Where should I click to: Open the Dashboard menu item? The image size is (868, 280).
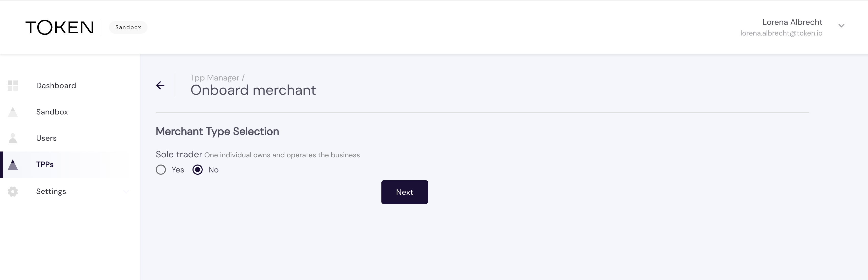(x=56, y=86)
